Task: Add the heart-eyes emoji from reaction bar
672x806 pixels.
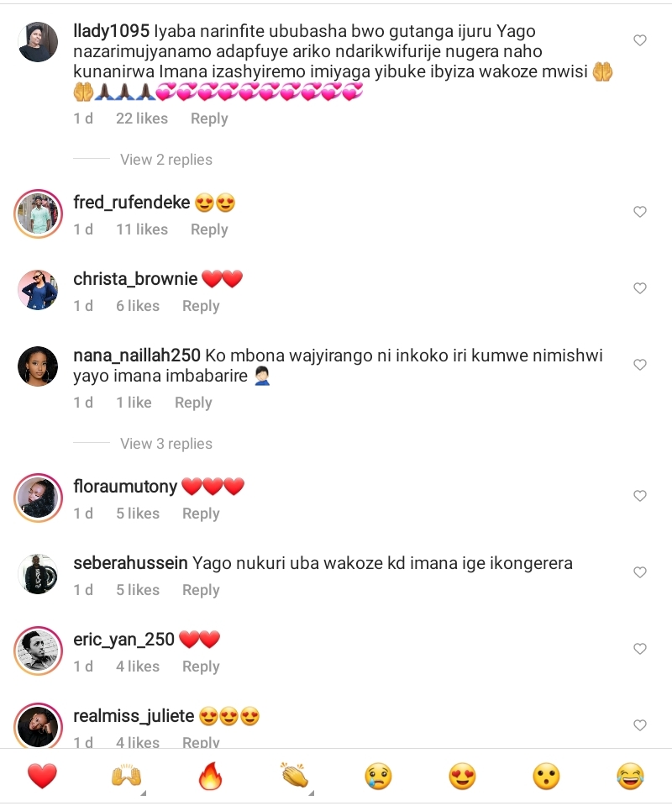Action: 462,776
